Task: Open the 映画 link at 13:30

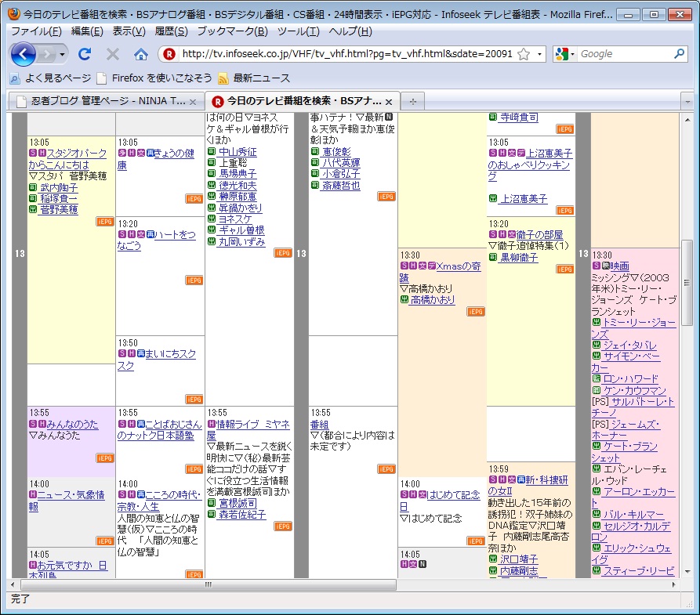Action: pos(619,266)
